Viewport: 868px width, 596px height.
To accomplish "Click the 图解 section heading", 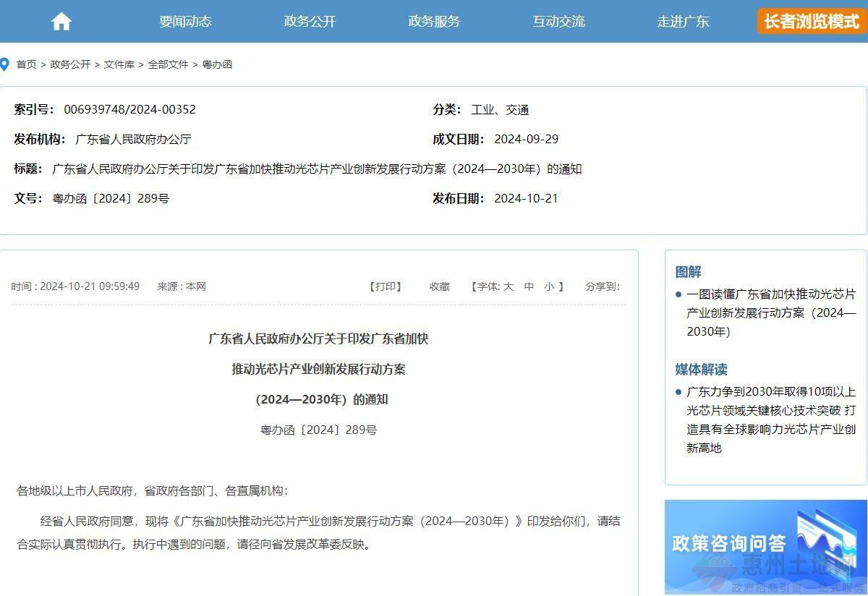I will (689, 272).
